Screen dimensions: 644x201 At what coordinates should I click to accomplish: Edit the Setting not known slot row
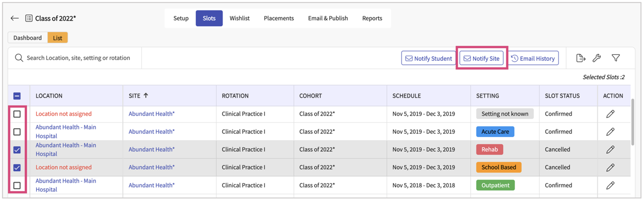click(x=610, y=114)
